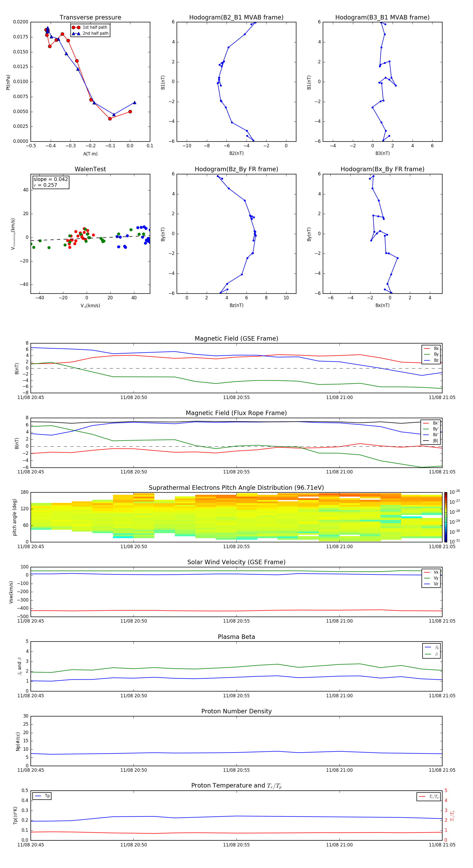Click the "Bx'" legend entry in Flux Rope panel
This screenshot has height=868, width=473.
[x=431, y=423]
